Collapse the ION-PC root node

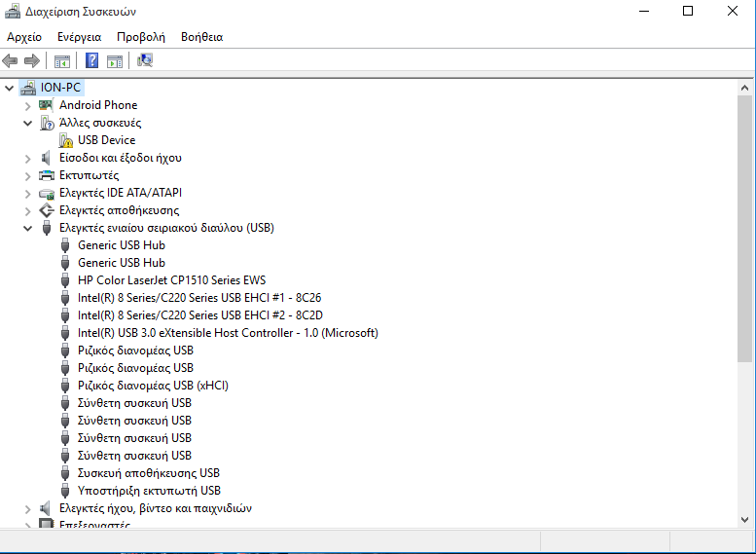point(10,88)
